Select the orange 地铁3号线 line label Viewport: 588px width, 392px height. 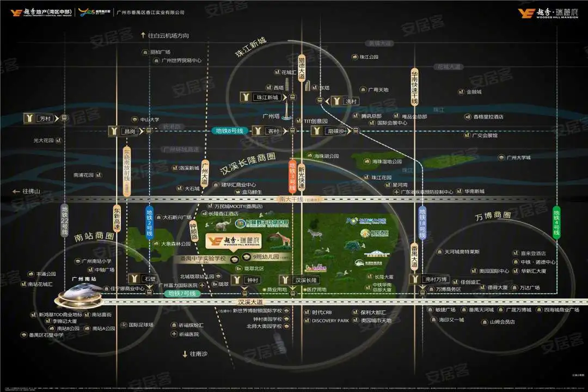coord(292,176)
